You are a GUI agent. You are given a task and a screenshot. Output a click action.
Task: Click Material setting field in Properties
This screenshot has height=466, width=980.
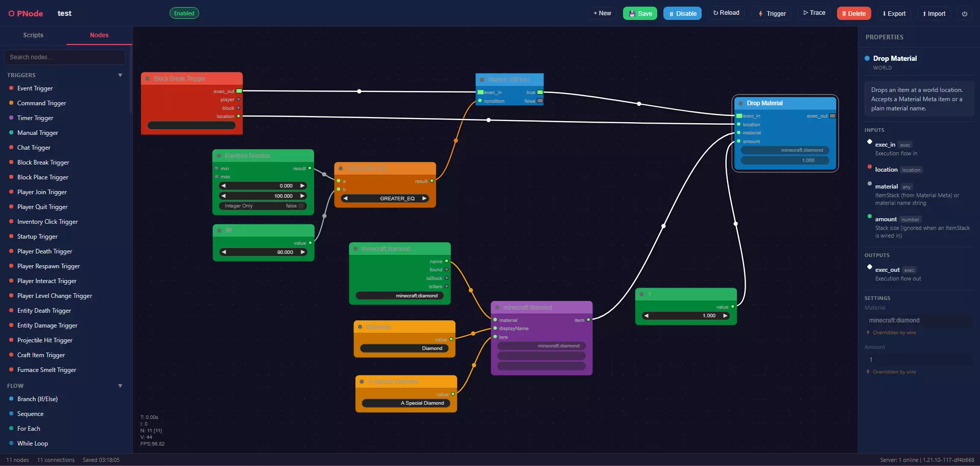(x=919, y=320)
